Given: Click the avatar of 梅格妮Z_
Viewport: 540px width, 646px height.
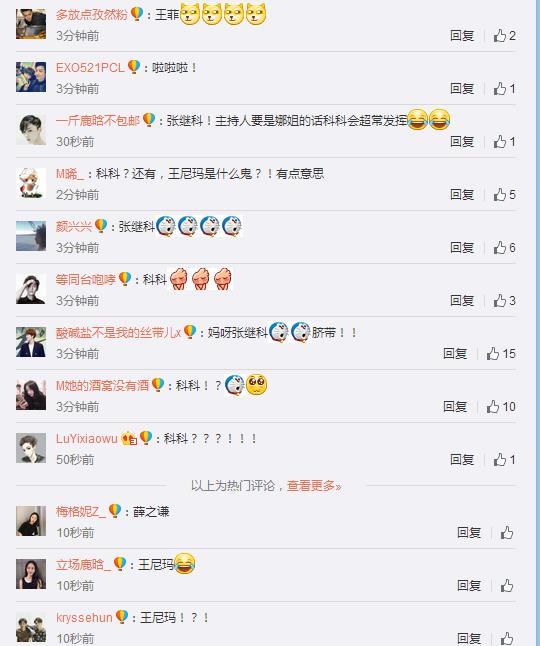Looking at the screenshot, I should tap(31, 521).
